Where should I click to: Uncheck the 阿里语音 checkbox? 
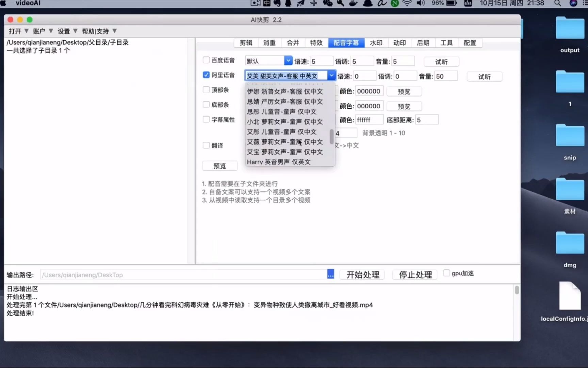[x=206, y=75]
